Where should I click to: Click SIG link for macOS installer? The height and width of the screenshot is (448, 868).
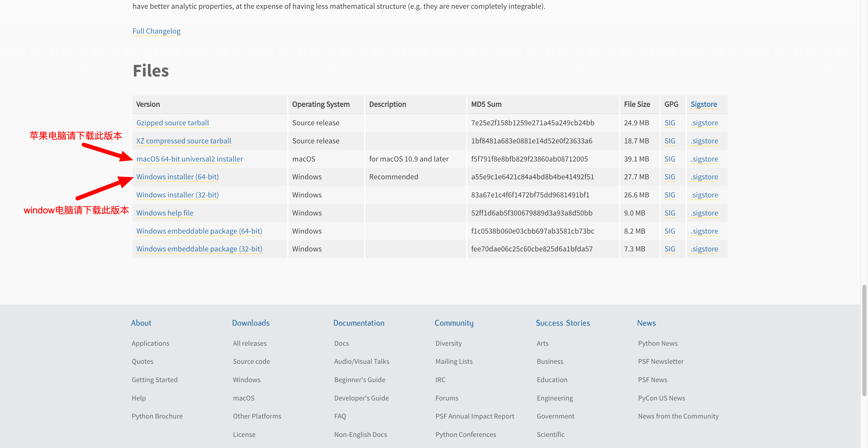point(670,159)
